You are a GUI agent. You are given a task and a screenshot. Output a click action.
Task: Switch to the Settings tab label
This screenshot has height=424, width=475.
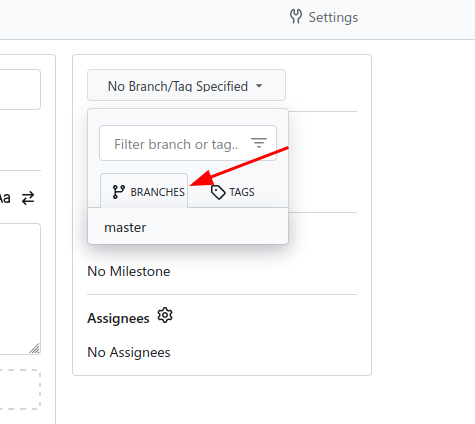point(333,17)
